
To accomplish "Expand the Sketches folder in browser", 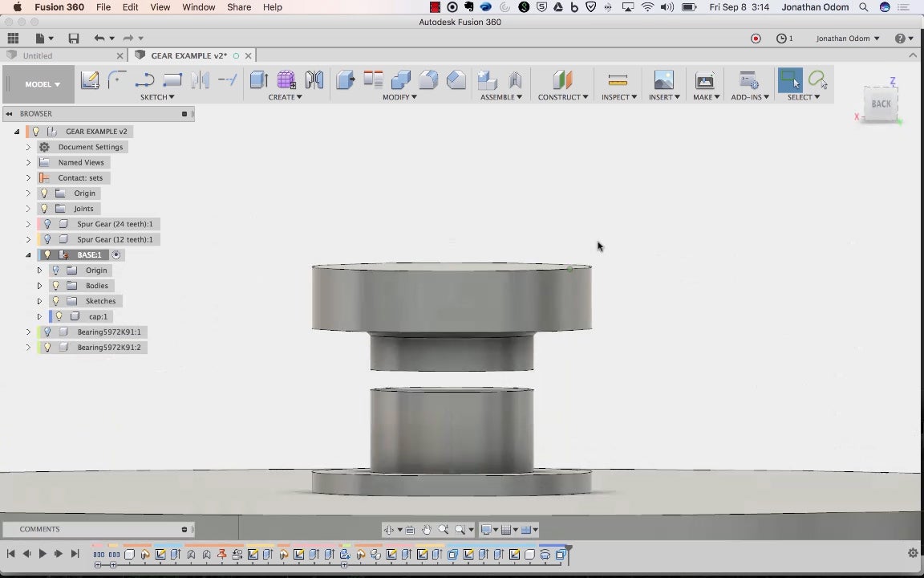I will [x=39, y=301].
